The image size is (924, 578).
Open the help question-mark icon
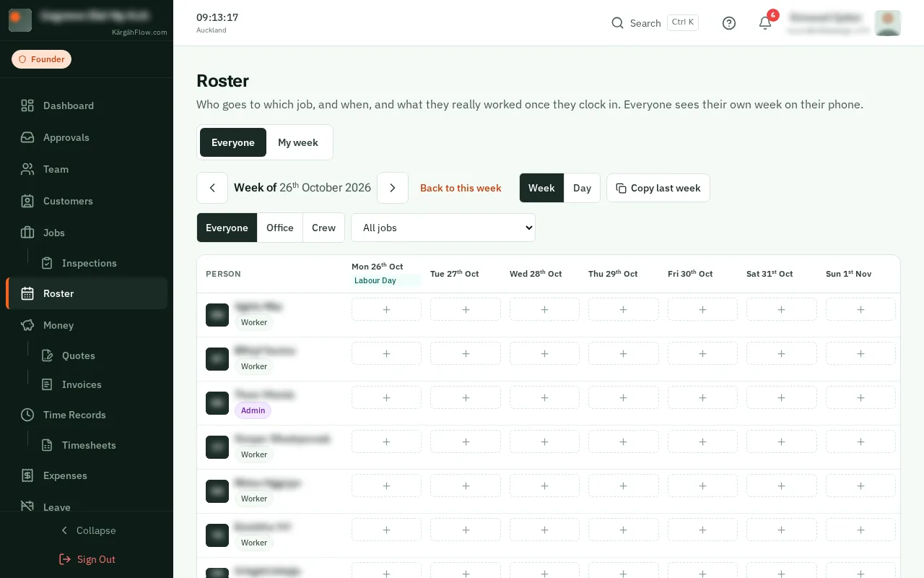tap(729, 23)
